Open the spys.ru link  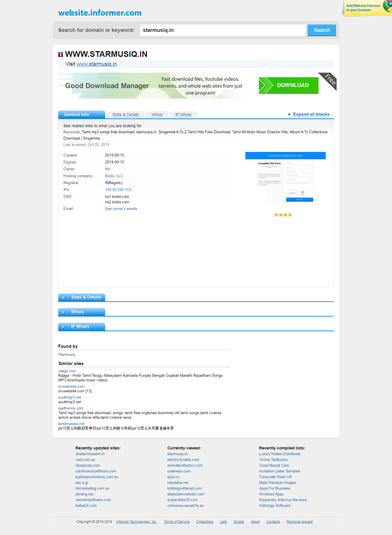click(173, 477)
